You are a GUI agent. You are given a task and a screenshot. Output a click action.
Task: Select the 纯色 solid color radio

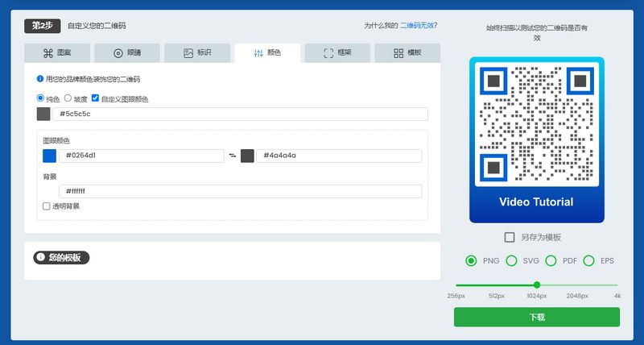[40, 98]
